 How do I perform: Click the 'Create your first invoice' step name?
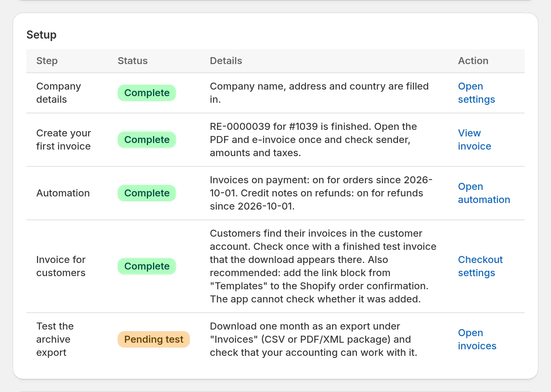(63, 140)
